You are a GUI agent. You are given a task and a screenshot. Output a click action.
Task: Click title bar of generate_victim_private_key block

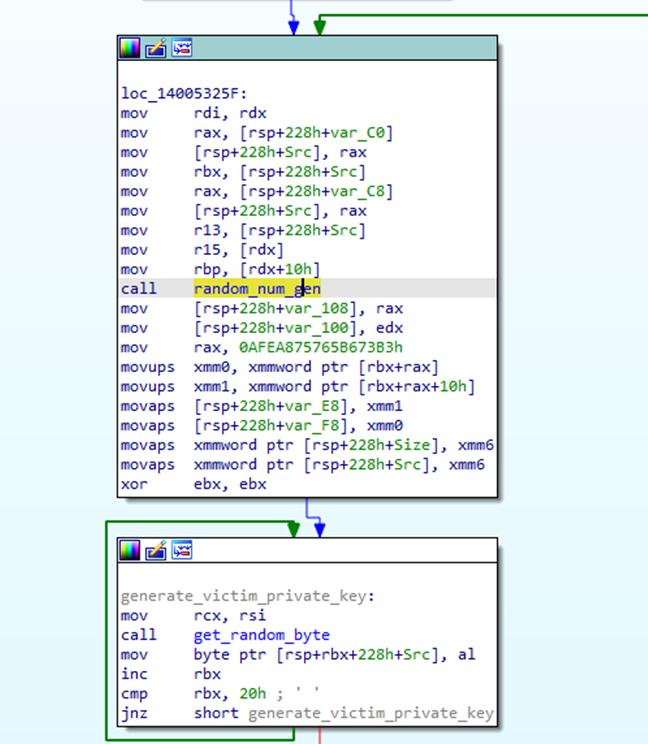coord(307,550)
